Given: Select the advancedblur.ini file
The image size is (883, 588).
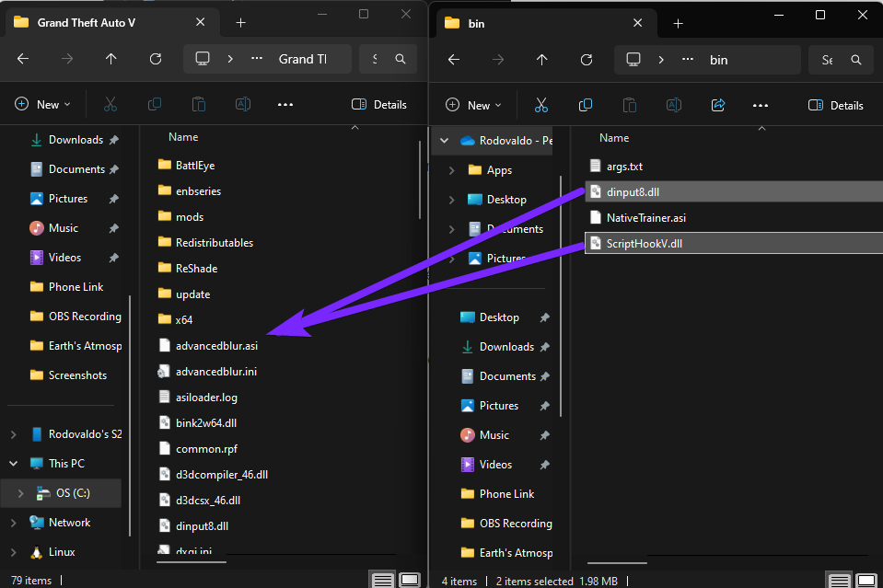Looking at the screenshot, I should 207,372.
